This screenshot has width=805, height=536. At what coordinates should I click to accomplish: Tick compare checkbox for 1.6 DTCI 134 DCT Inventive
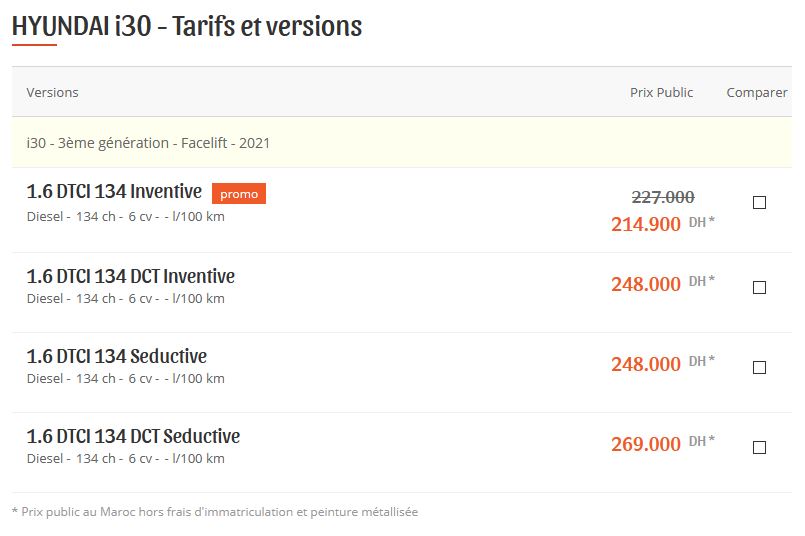[759, 287]
